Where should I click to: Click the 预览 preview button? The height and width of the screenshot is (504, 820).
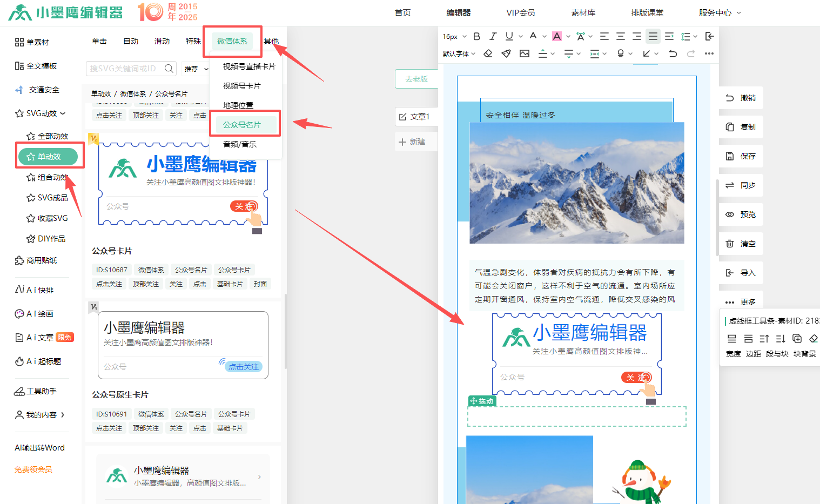point(741,214)
